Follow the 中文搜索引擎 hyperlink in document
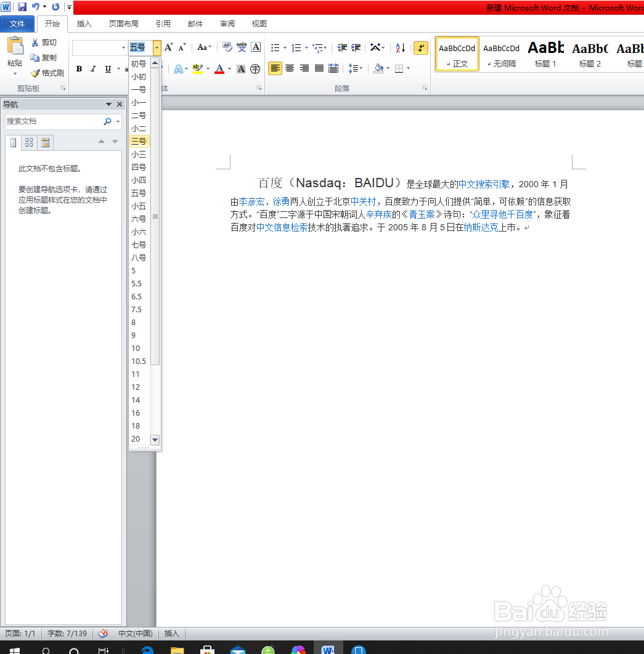Screen dimensions: 644x654 [484, 184]
